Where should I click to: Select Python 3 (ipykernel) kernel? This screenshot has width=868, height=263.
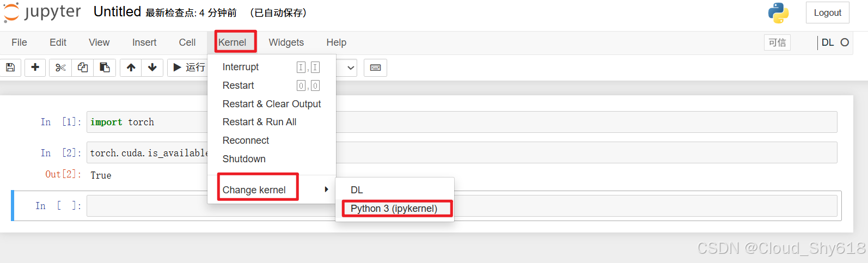click(394, 209)
